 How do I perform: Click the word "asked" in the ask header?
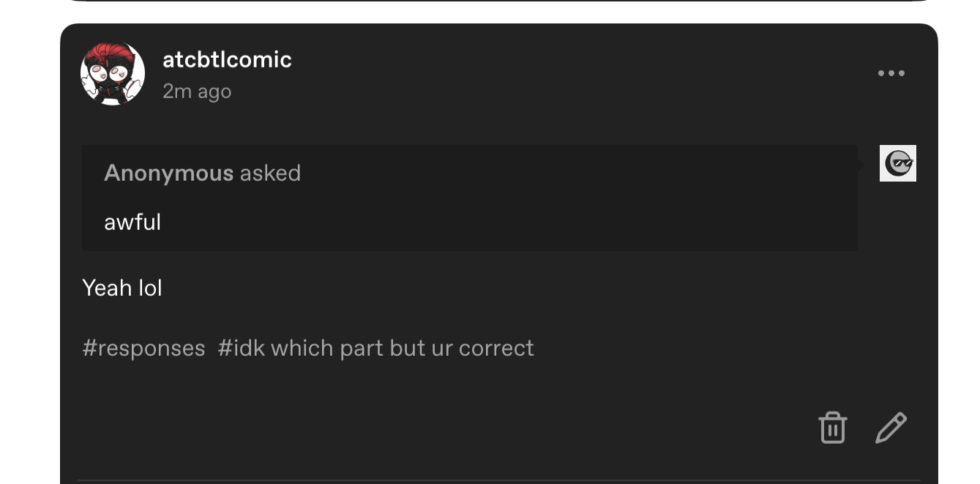point(270,173)
